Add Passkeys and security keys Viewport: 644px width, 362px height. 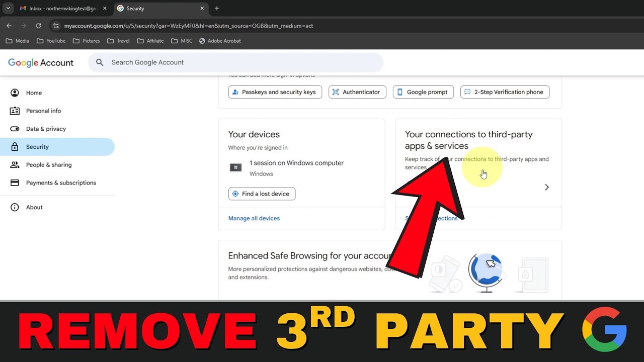[x=275, y=92]
